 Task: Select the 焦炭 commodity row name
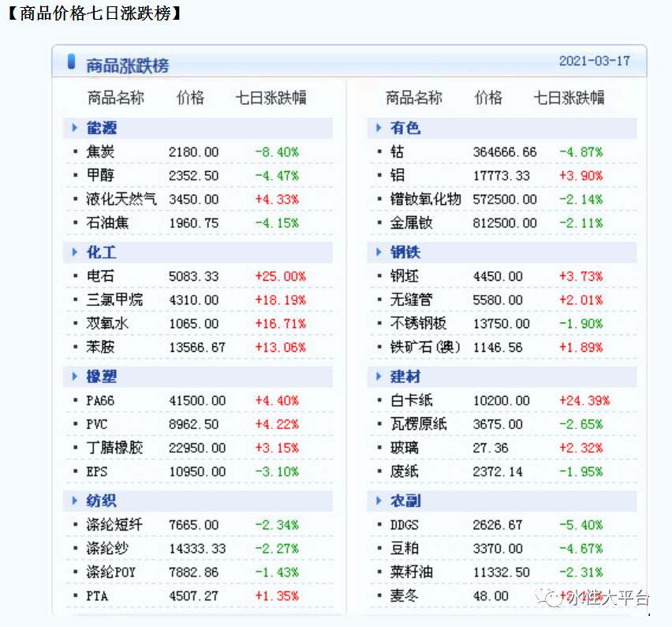click(100, 151)
